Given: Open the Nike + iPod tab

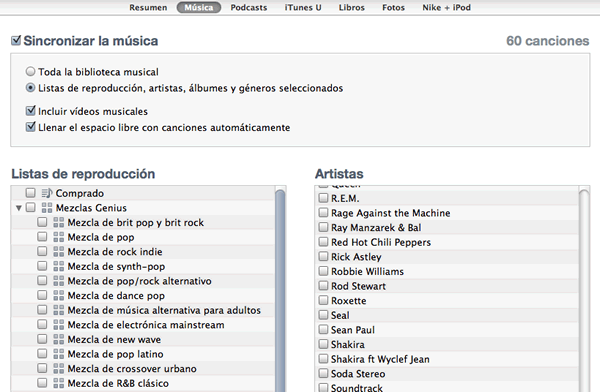Looking at the screenshot, I should point(447,8).
